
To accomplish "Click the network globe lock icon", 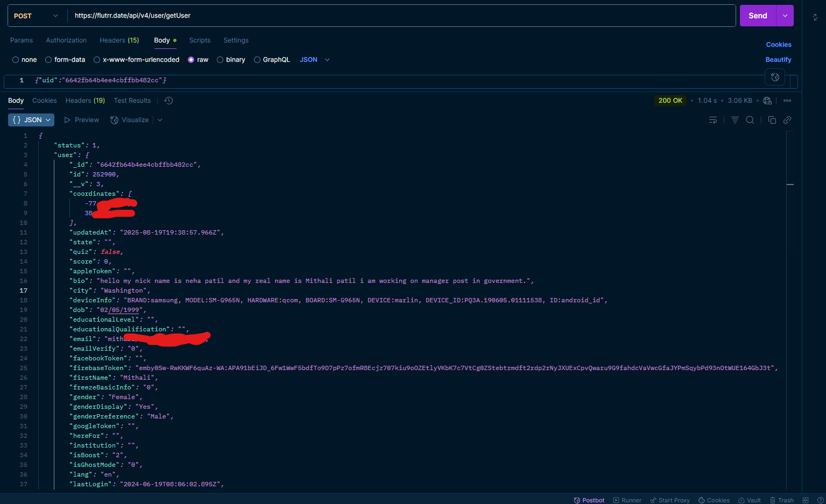I will (767, 101).
